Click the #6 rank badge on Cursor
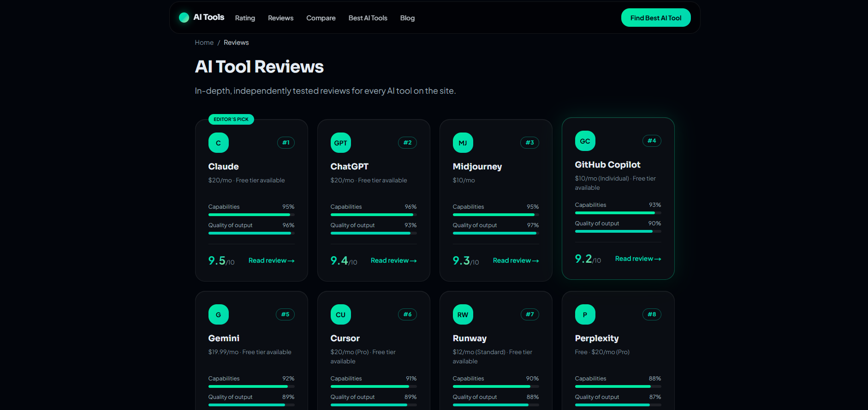The height and width of the screenshot is (410, 868). (x=408, y=314)
